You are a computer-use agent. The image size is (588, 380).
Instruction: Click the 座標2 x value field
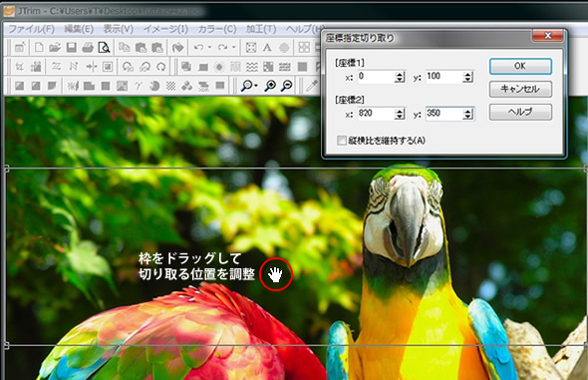point(376,114)
